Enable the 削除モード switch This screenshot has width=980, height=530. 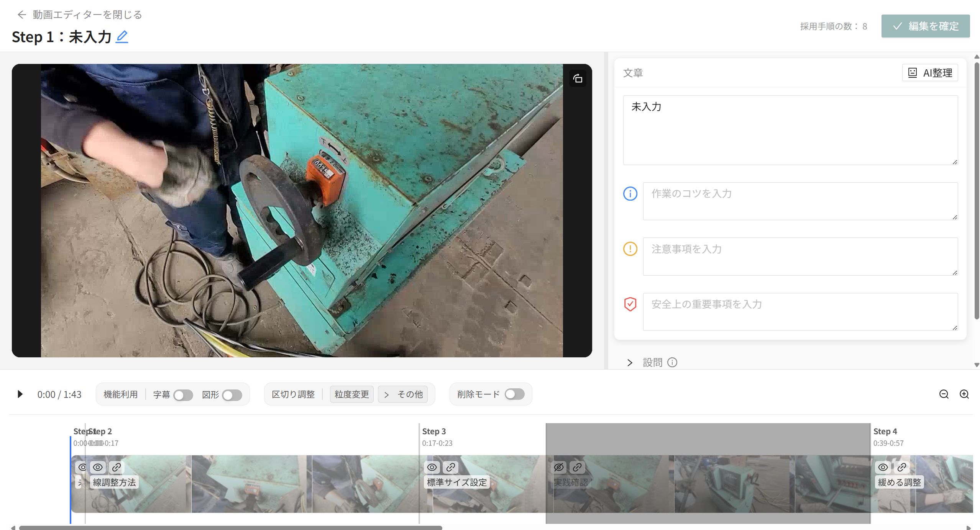point(514,394)
